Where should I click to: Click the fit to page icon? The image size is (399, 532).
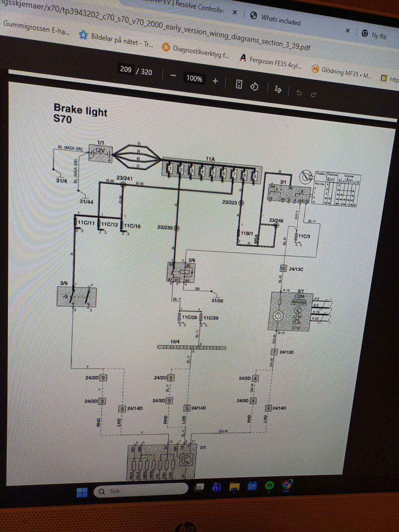point(239,84)
